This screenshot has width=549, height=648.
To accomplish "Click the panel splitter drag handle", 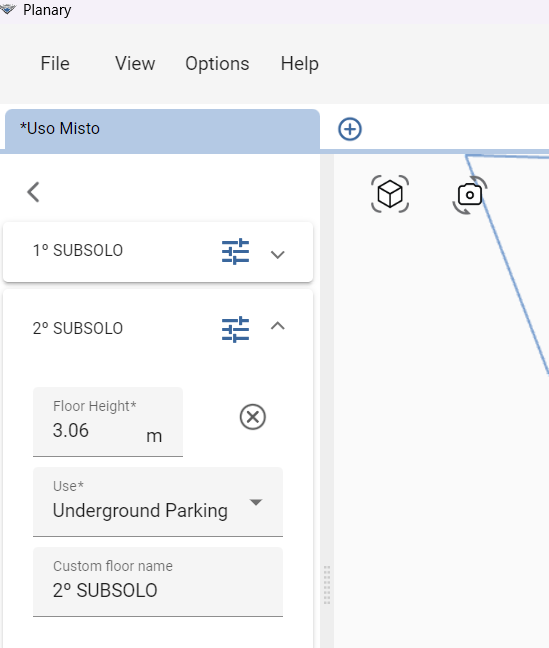I will 327,585.
